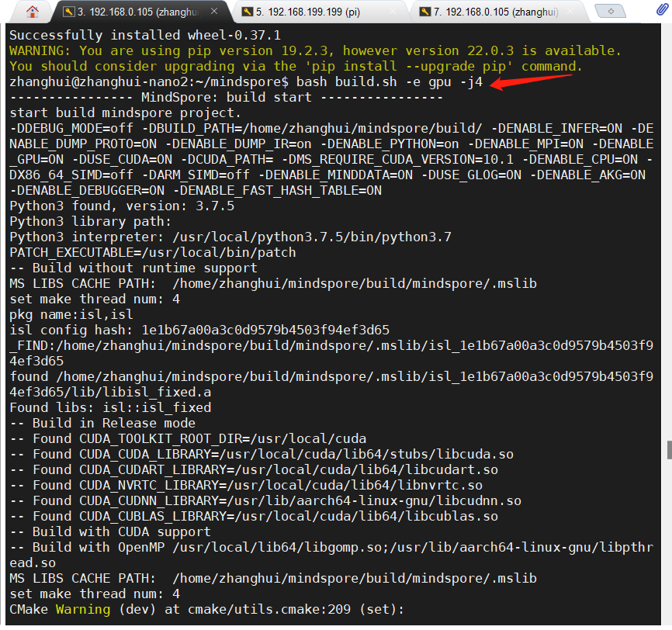This screenshot has height=630, width=672.
Task: Click the '-- Build in Release mode' line
Action: tap(102, 423)
